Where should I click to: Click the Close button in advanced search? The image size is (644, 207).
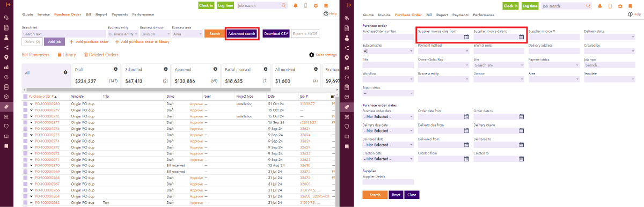(412, 195)
